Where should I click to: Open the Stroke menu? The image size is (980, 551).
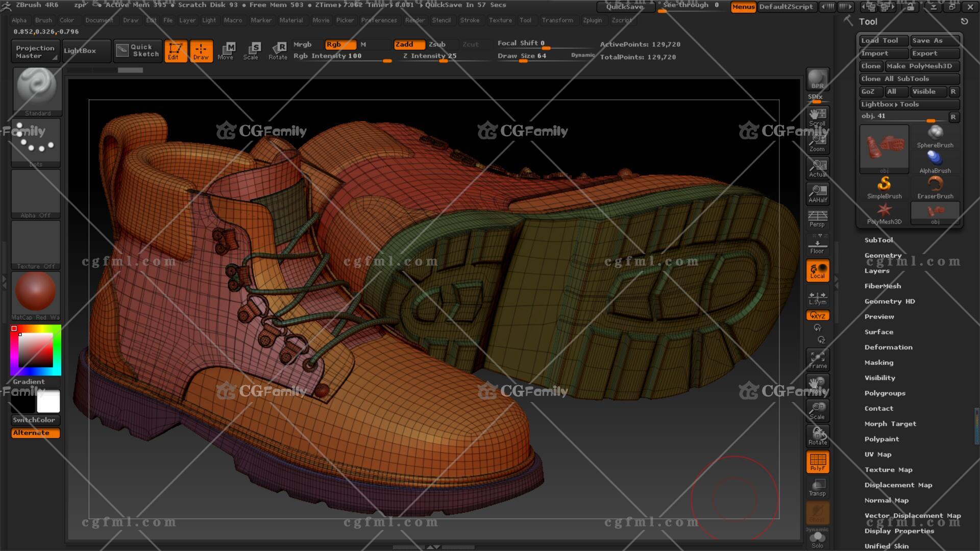470,20
